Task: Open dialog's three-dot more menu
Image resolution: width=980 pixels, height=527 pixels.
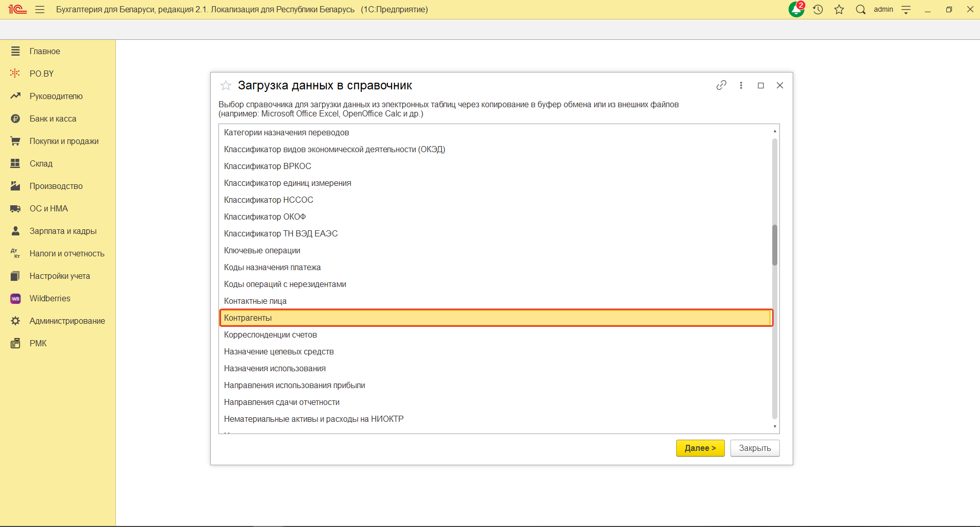Action: 741,85
